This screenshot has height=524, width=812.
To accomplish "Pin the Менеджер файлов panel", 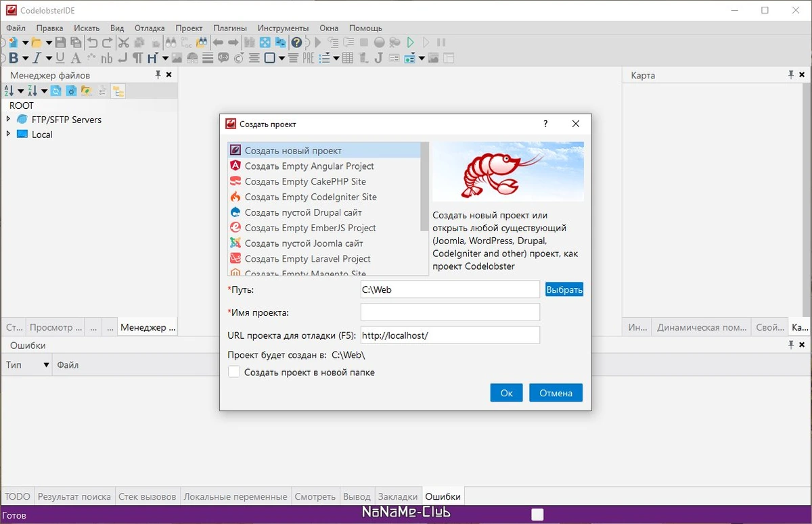I will point(158,75).
